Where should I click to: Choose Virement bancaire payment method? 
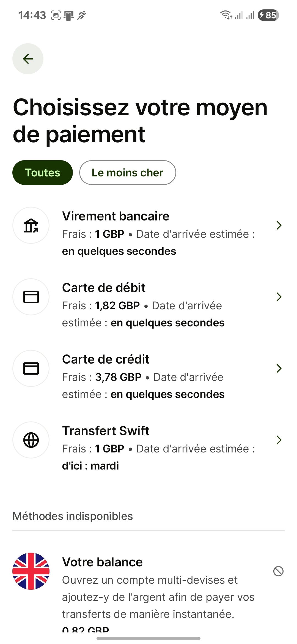click(116, 216)
